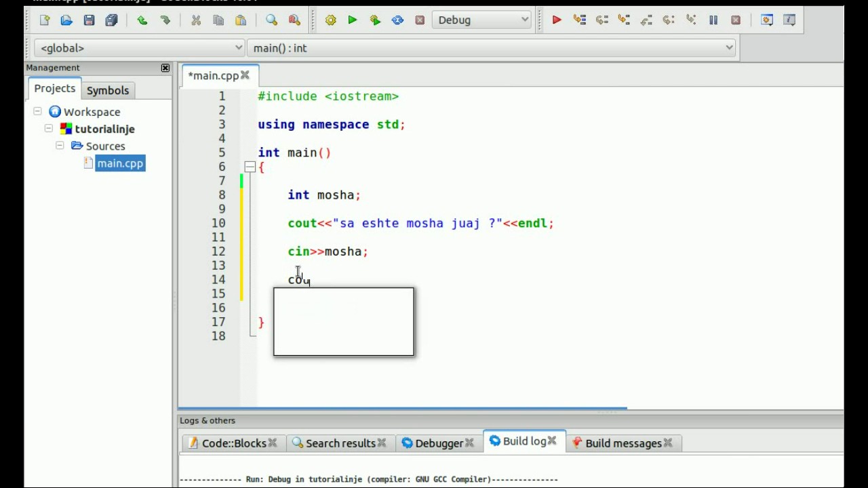Stop the debugger icon

[x=736, y=20]
